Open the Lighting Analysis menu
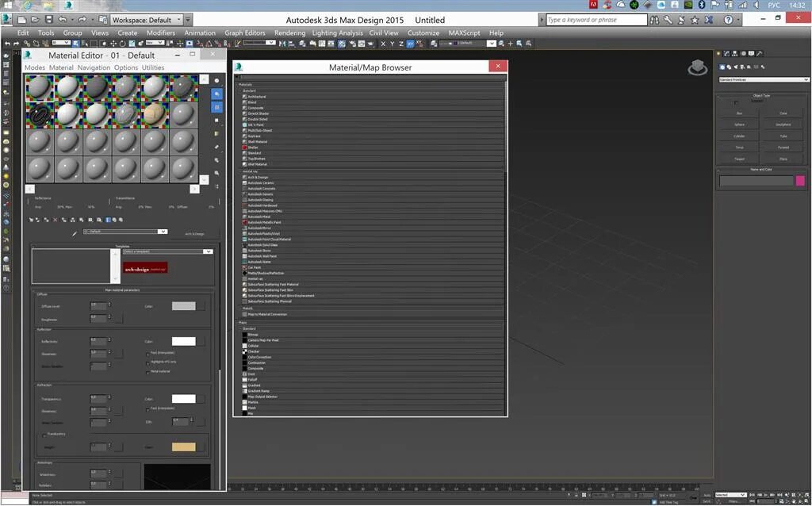 click(338, 33)
